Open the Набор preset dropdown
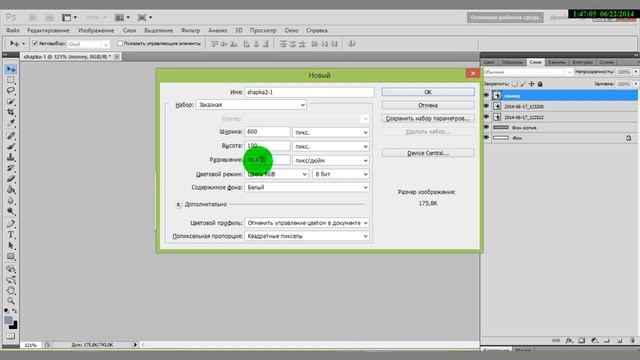The width and height of the screenshot is (640, 360). coord(251,105)
